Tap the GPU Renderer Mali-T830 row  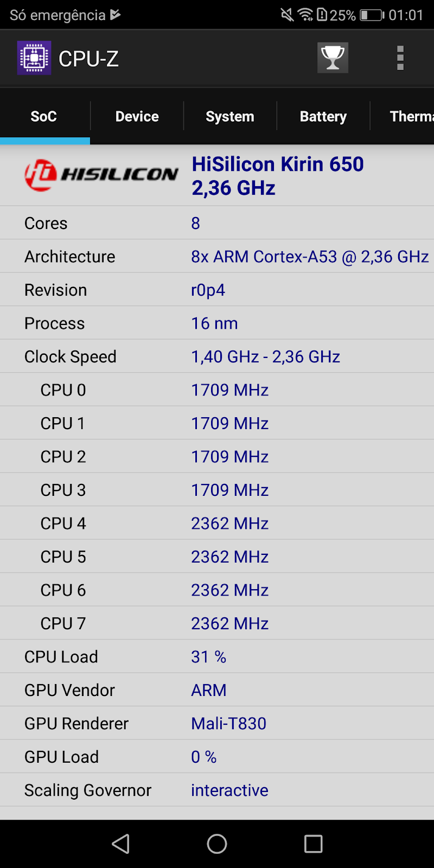217,723
